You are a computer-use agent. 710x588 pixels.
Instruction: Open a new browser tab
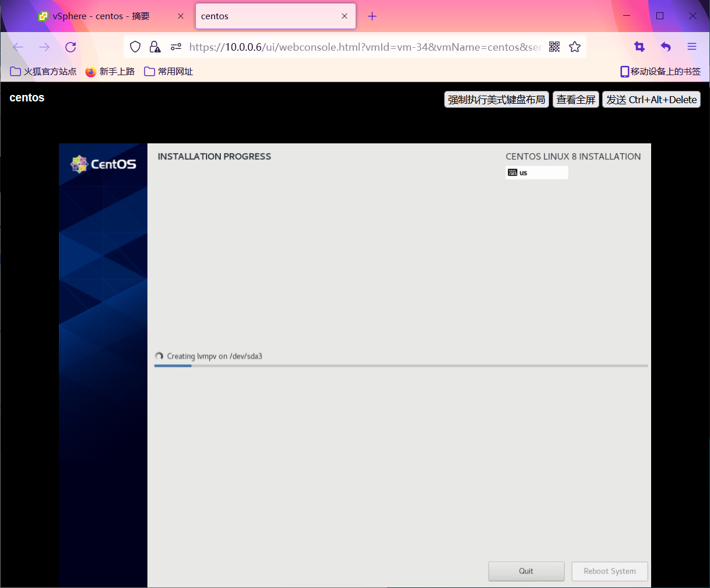(372, 16)
